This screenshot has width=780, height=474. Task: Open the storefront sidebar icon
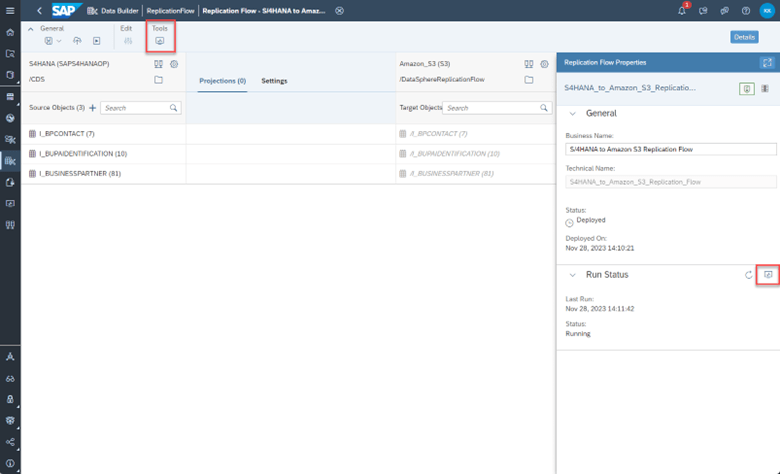click(10, 96)
